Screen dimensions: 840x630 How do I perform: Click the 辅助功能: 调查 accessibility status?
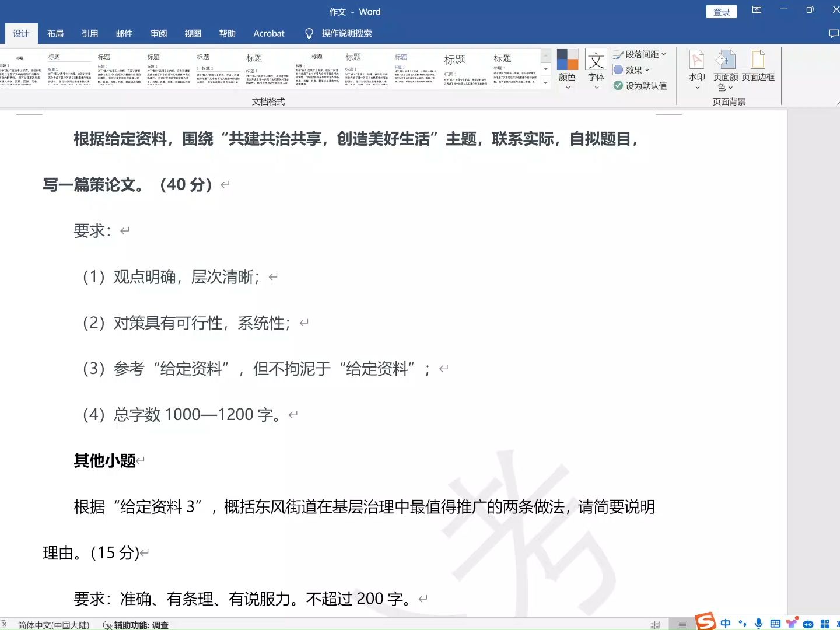[x=135, y=625]
